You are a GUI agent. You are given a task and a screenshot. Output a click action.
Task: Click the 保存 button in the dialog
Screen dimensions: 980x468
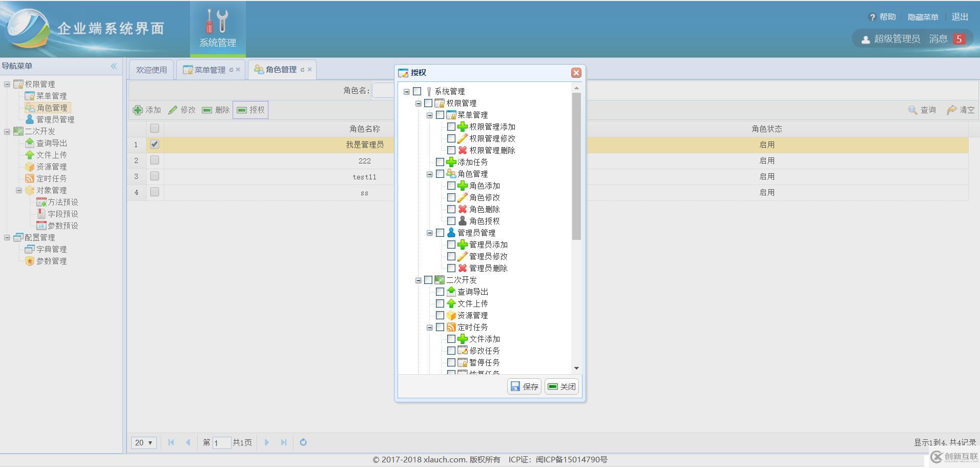coord(524,386)
